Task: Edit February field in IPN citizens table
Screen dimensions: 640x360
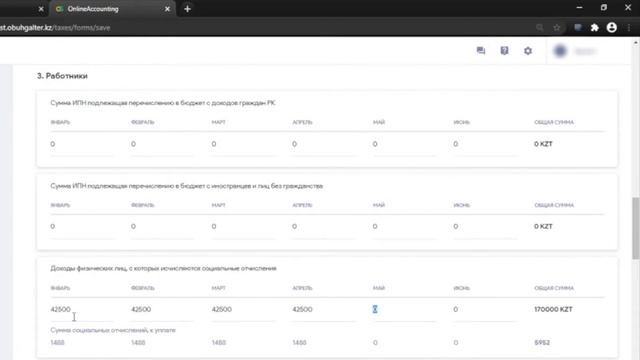Action: pyautogui.click(x=162, y=144)
